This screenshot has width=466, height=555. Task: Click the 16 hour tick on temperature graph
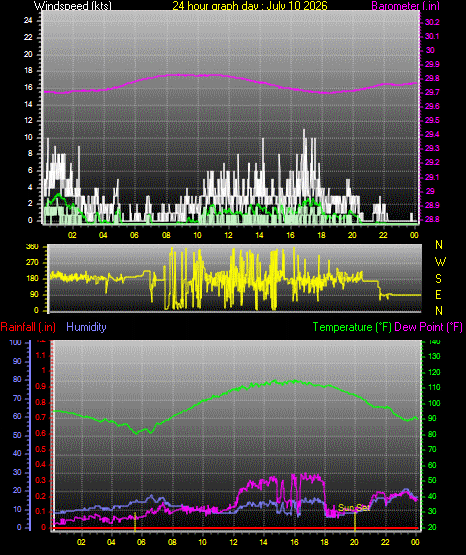tap(294, 542)
